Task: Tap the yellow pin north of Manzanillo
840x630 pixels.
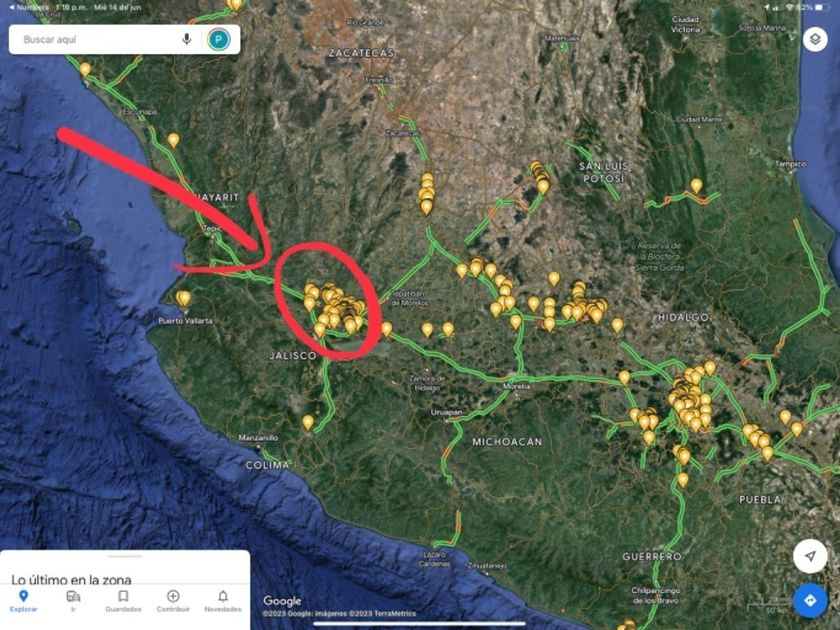Action: (308, 422)
